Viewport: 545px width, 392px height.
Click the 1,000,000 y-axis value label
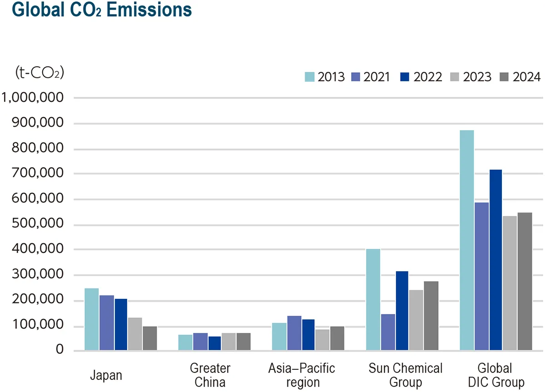pyautogui.click(x=35, y=98)
